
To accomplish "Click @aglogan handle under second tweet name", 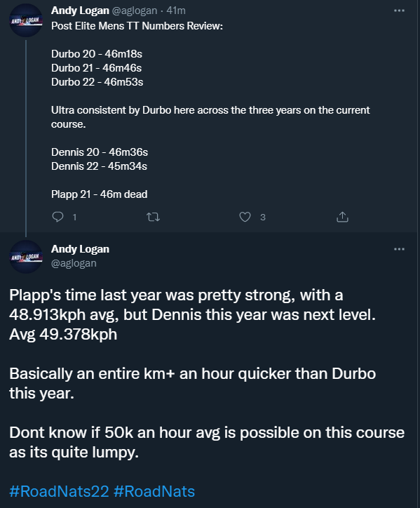I will point(74,263).
